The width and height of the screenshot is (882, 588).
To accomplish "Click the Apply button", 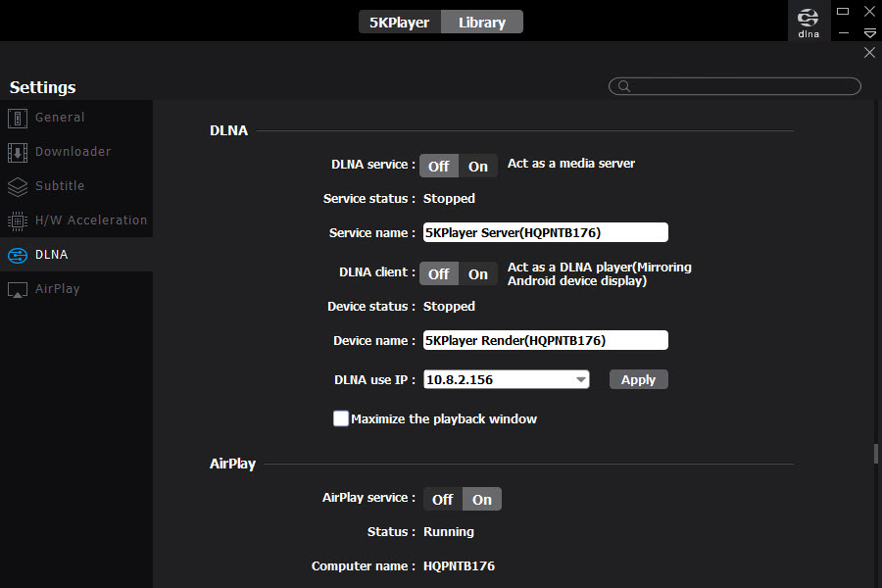I will point(638,379).
